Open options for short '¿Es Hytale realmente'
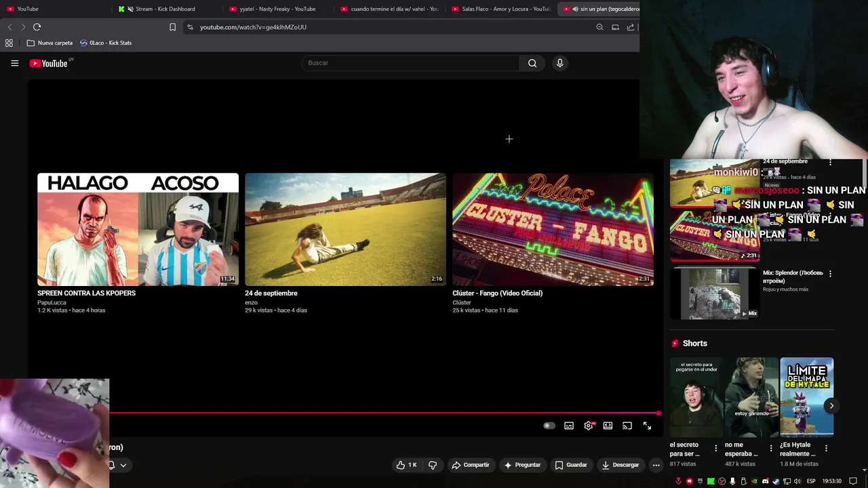The width and height of the screenshot is (868, 488). [826, 448]
